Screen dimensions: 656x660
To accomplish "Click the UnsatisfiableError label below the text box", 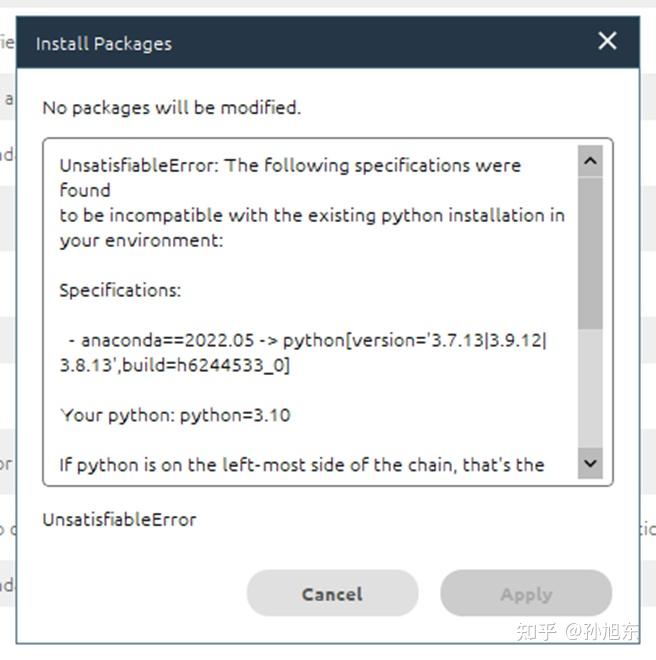I will point(119,519).
